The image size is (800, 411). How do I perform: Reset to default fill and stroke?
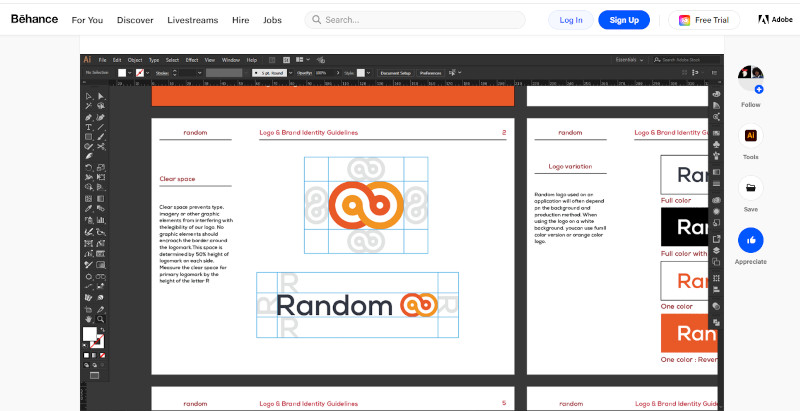coord(85,345)
